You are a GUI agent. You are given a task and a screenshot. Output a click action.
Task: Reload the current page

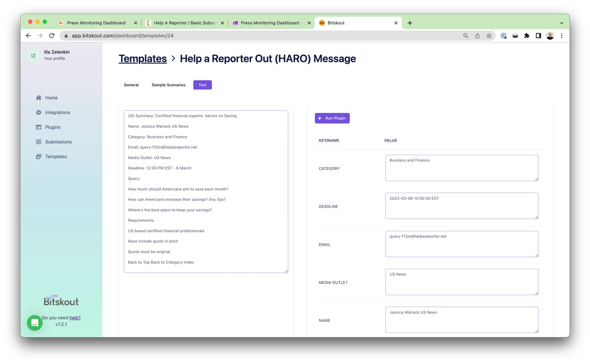coord(52,35)
